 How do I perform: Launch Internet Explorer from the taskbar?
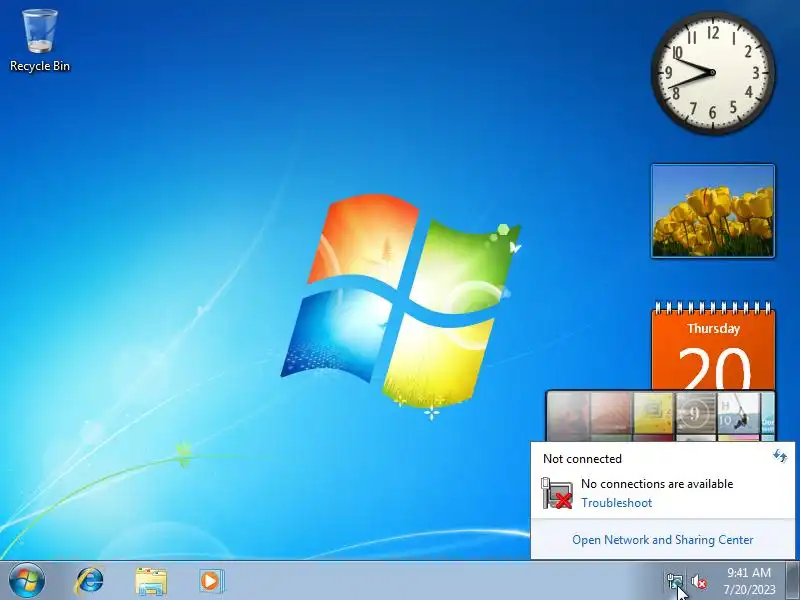[x=89, y=581]
